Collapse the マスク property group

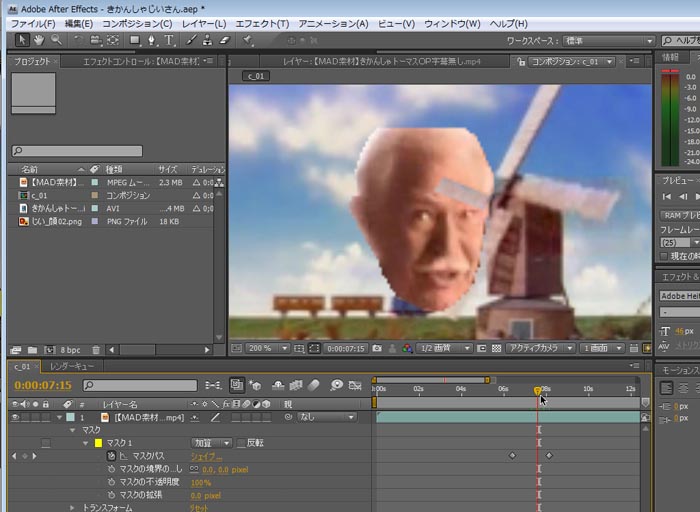pyautogui.click(x=72, y=430)
